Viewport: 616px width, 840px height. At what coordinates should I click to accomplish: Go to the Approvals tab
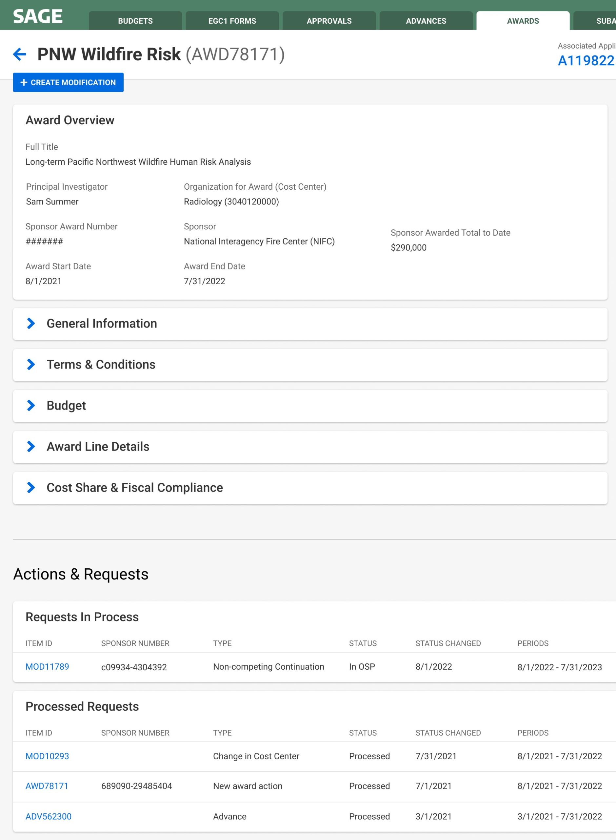pyautogui.click(x=329, y=21)
